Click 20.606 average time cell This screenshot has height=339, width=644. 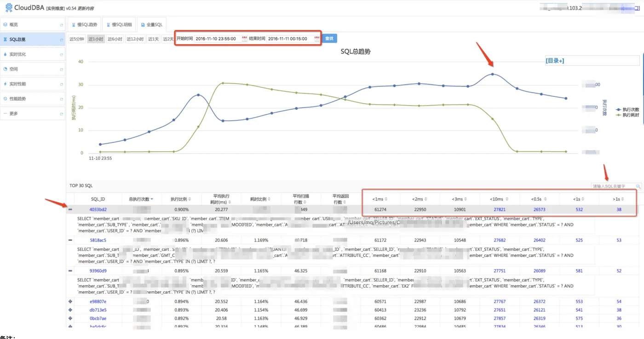tap(221, 240)
